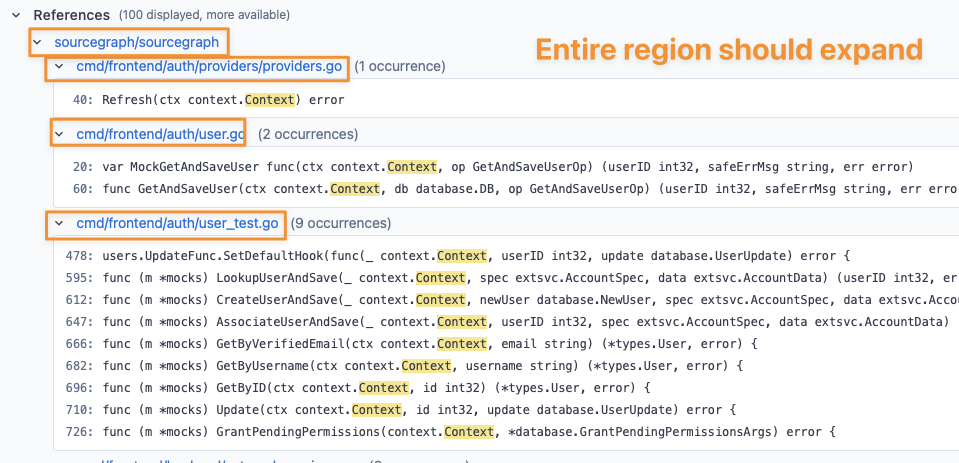The image size is (959, 463).
Task: Go to line 710 Update reference
Action: click(x=401, y=410)
